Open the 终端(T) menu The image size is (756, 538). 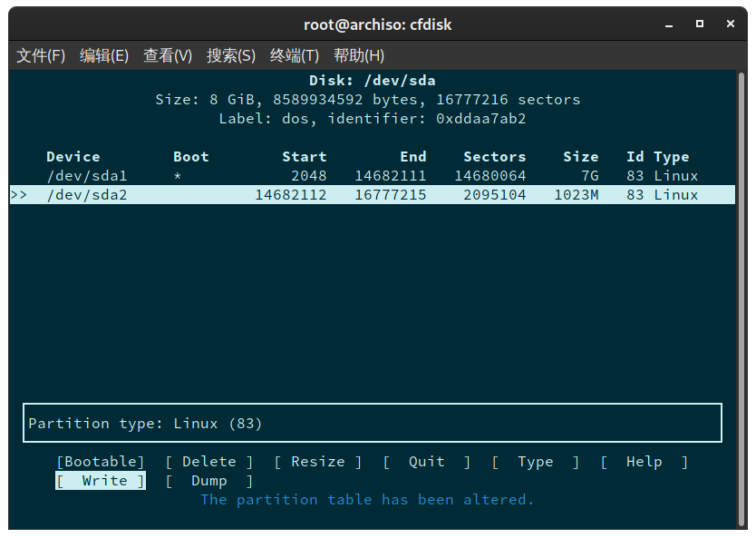[x=294, y=55]
